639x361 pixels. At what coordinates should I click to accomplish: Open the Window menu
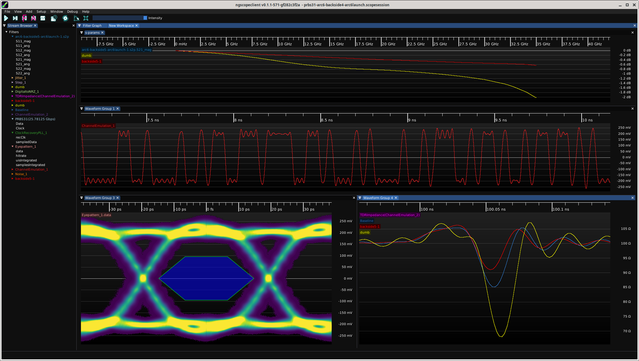(57, 11)
